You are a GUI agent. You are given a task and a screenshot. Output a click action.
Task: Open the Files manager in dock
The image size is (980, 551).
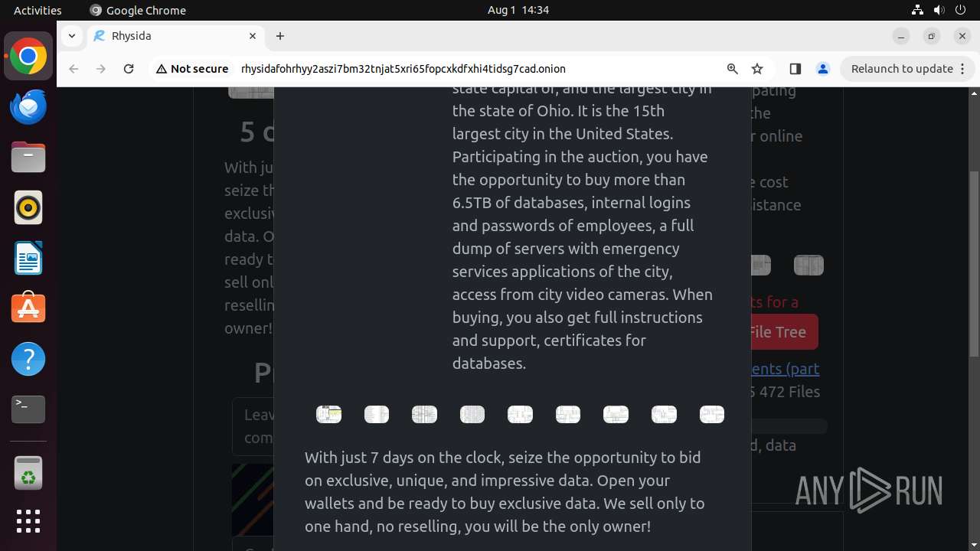(28, 158)
